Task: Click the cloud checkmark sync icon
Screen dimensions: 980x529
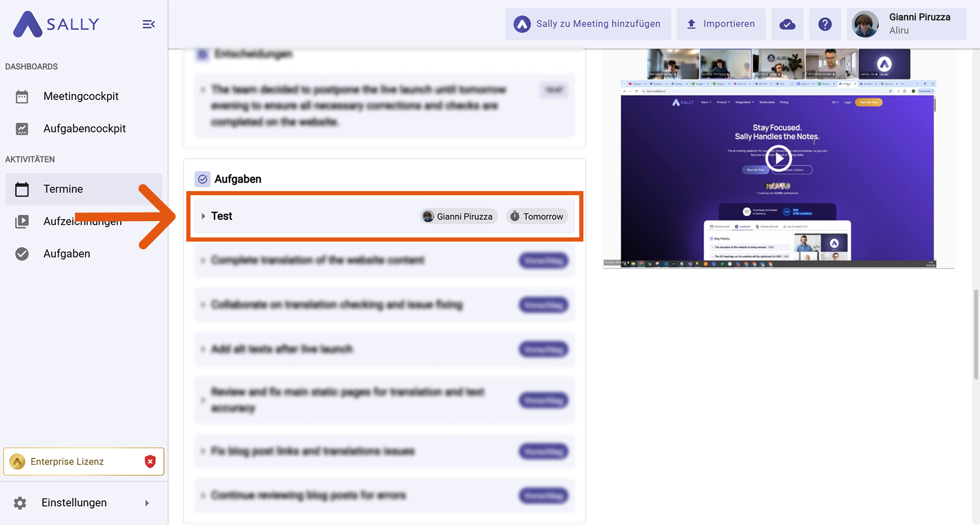Action: pyautogui.click(x=787, y=24)
